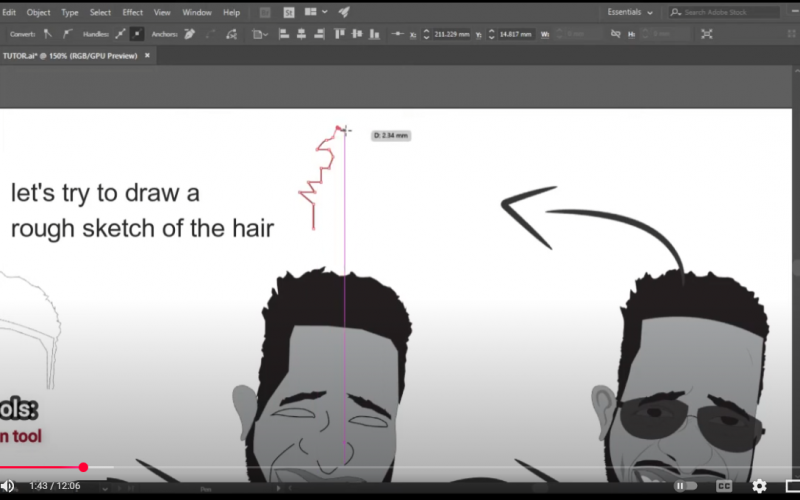800x500 pixels.
Task: Open the Effect menu
Action: pos(132,13)
